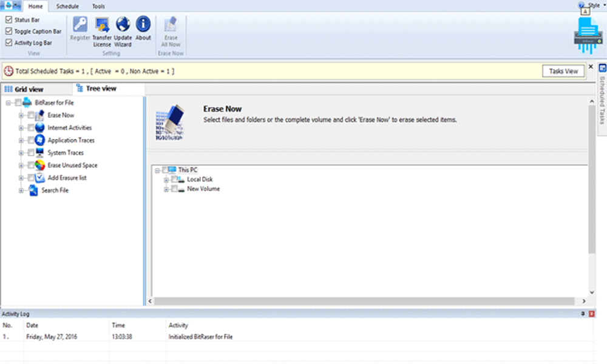Image resolution: width=607 pixels, height=364 pixels.
Task: Switch to Grid view tab
Action: (x=37, y=89)
